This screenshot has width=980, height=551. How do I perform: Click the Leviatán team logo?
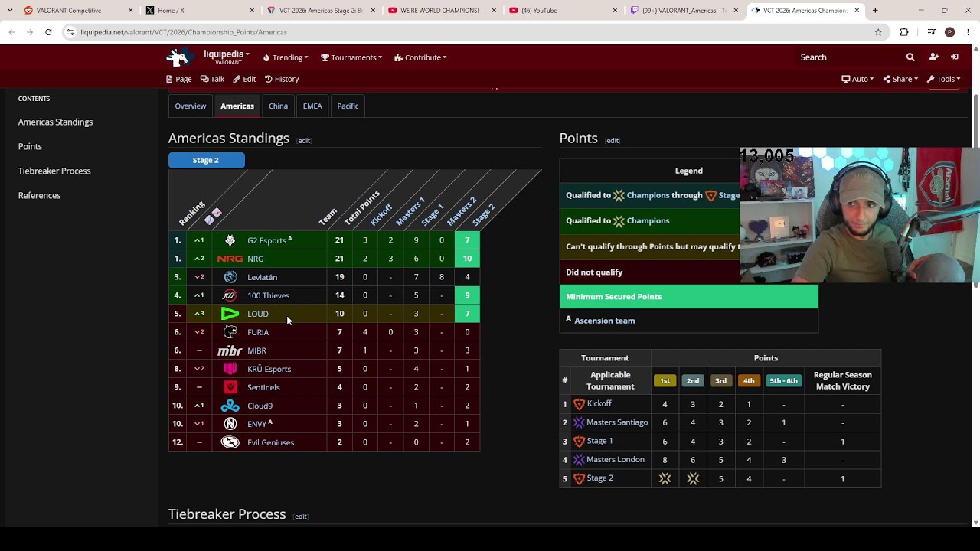tap(230, 277)
